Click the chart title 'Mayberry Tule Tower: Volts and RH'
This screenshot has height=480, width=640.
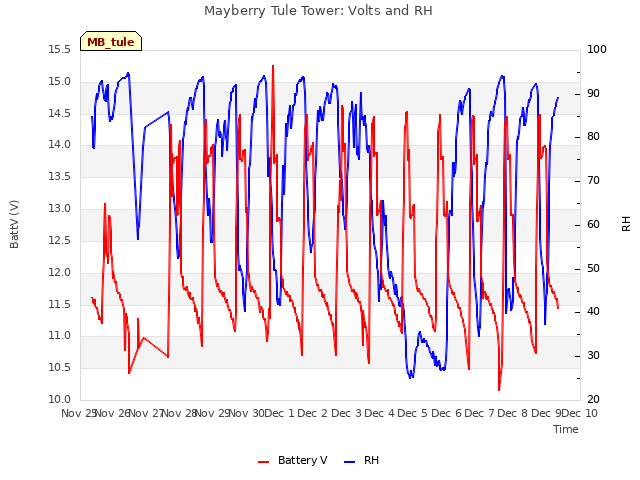pyautogui.click(x=318, y=11)
